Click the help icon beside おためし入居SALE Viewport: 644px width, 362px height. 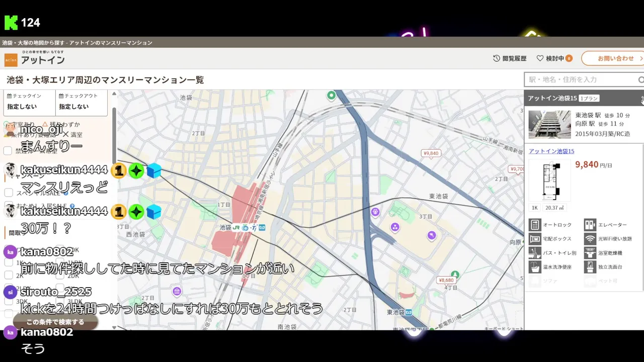72,206
